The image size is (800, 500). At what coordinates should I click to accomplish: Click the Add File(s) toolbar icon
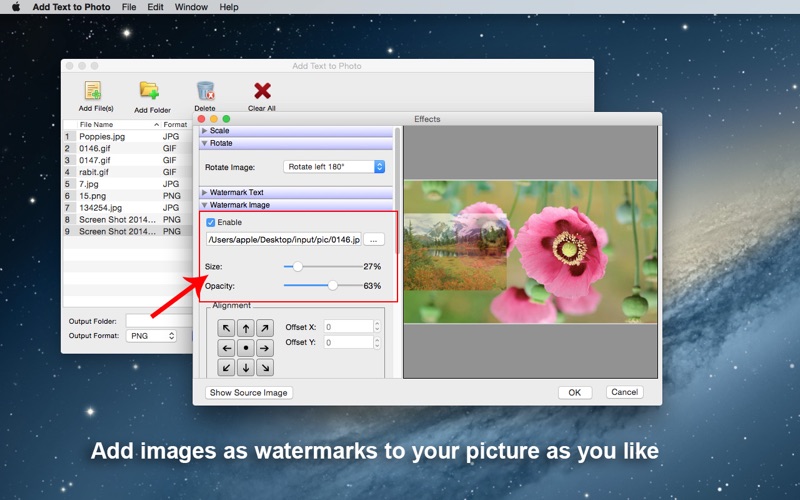[x=93, y=91]
